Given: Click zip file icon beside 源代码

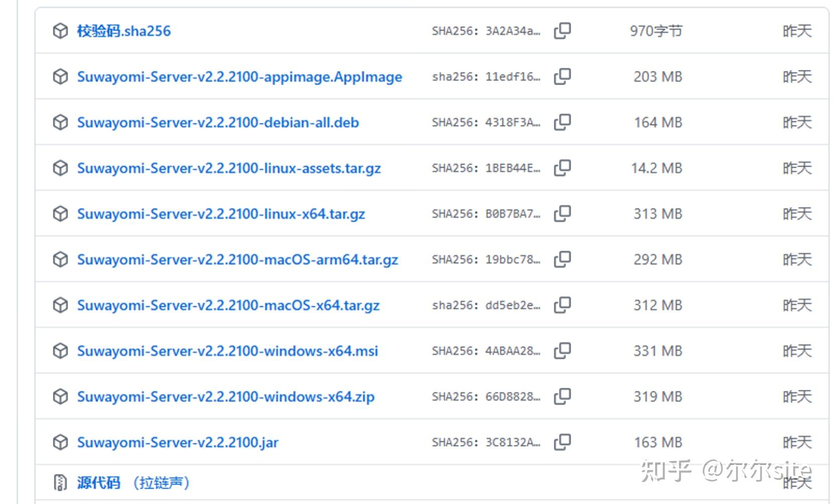Looking at the screenshot, I should click(x=60, y=482).
